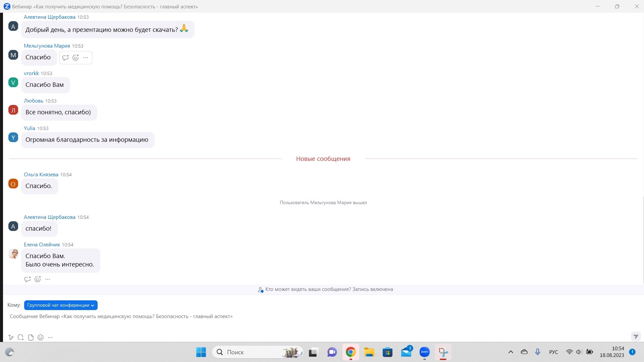Click green avatar V of vrorkk
The image size is (644, 362).
tap(13, 82)
